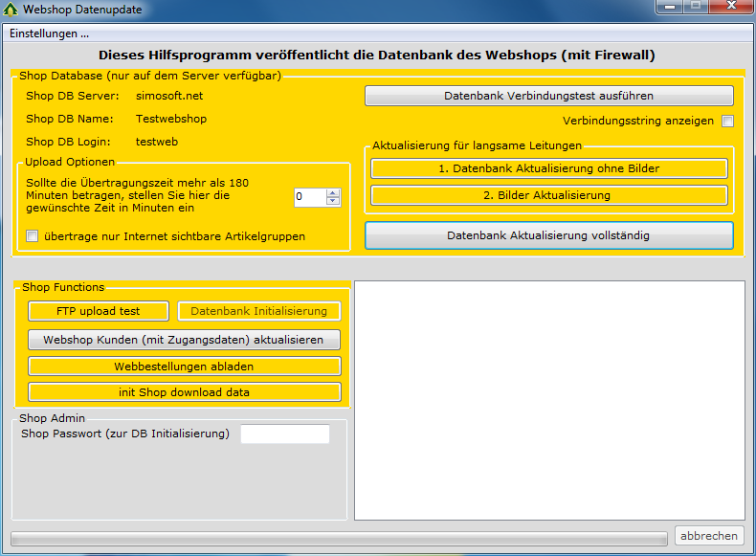Toggle übertrage nur Internet sichtbare Artikelgruppen

point(33,236)
